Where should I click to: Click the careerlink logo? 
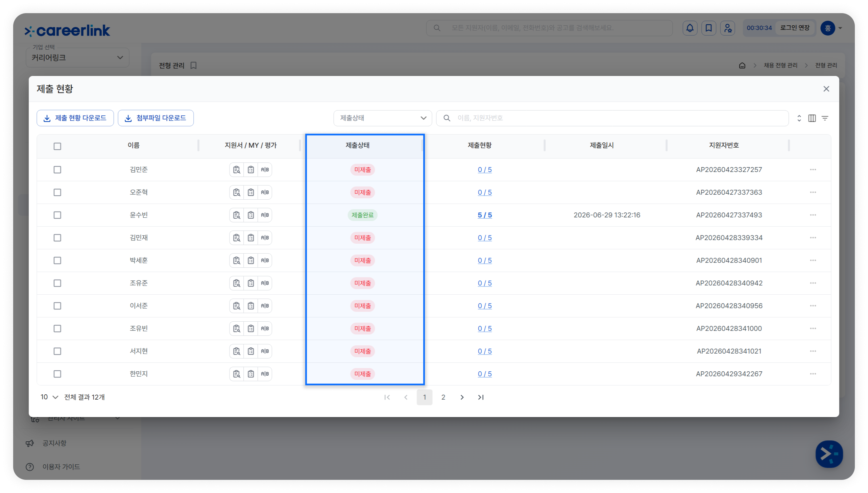pos(67,31)
